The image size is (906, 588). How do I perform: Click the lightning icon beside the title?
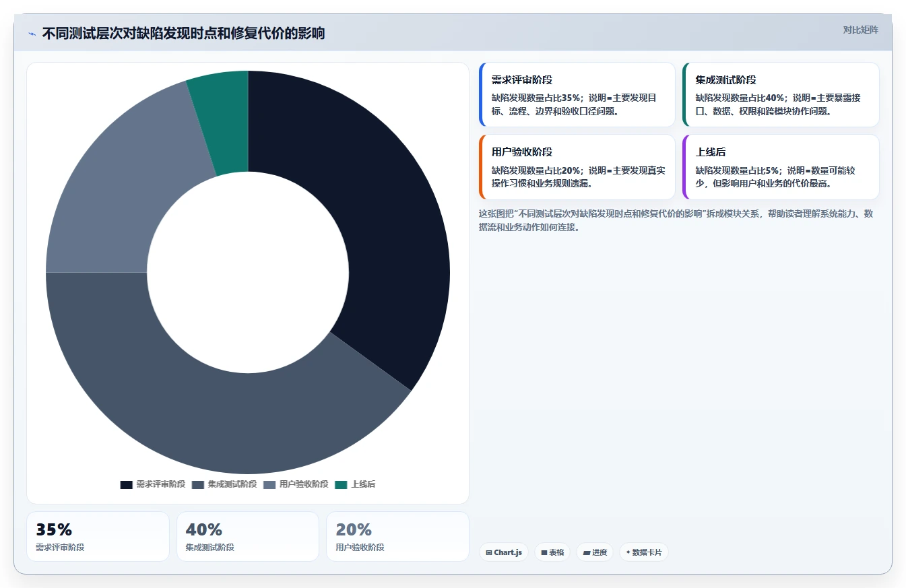[32, 34]
